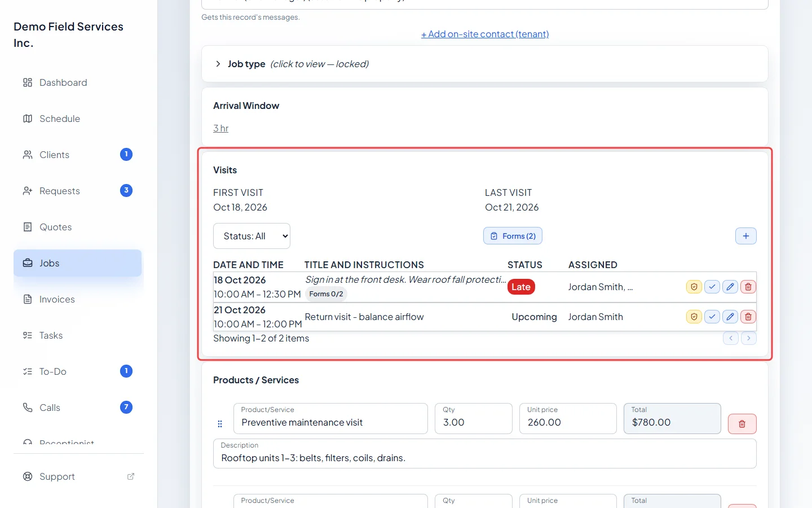The height and width of the screenshot is (508, 812).
Task: Mark the 21 Oct 2026 visit complete with checkmark
Action: [712, 317]
